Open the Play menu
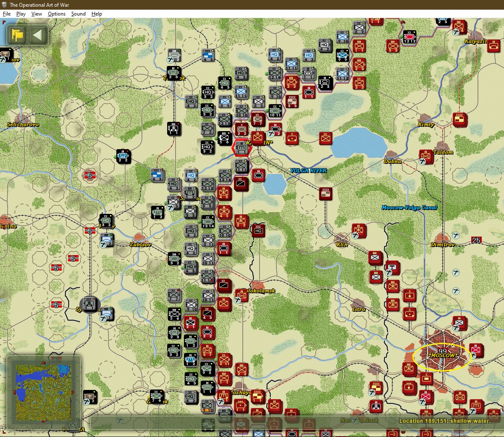The height and width of the screenshot is (437, 504). [x=21, y=14]
